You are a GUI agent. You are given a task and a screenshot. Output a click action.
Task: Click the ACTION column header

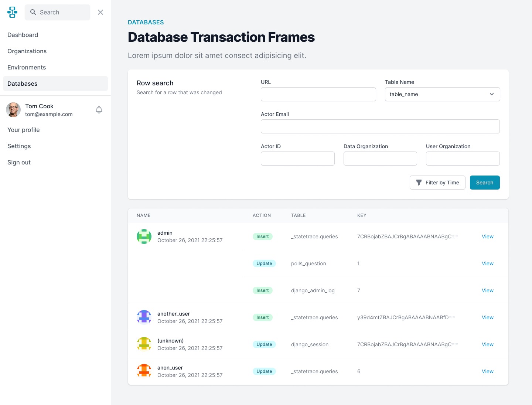pyautogui.click(x=262, y=215)
